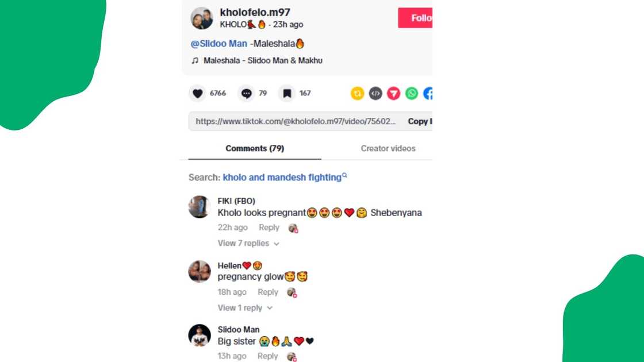Copy the video link
This screenshot has width=644, height=362.
420,121
